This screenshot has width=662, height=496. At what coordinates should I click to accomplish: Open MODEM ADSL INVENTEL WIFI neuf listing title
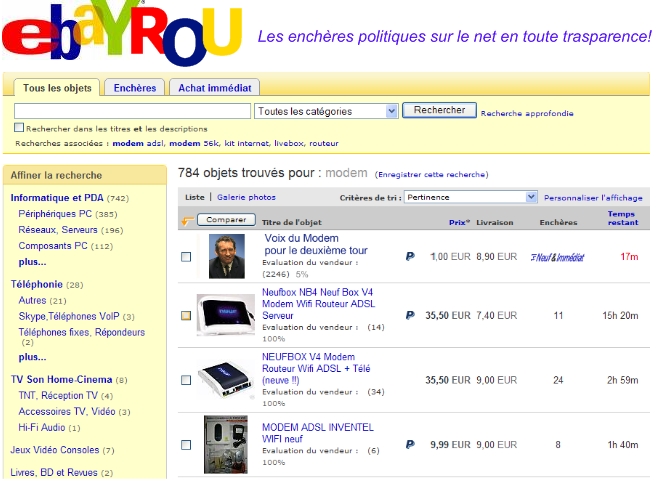coord(317,433)
